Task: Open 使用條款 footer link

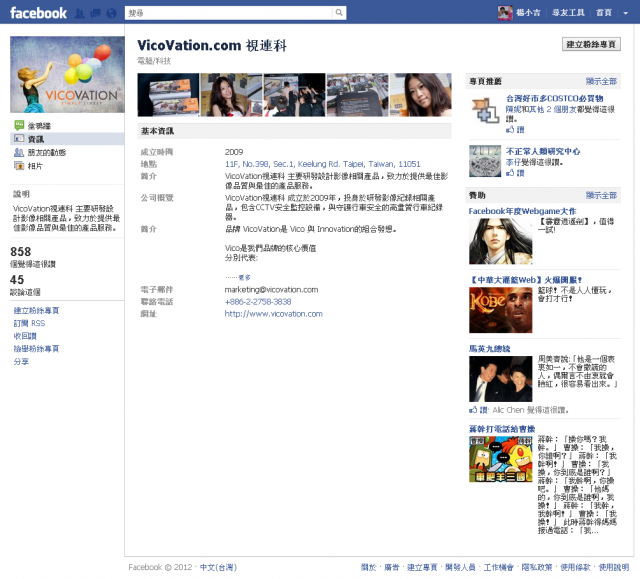Action: [576, 567]
